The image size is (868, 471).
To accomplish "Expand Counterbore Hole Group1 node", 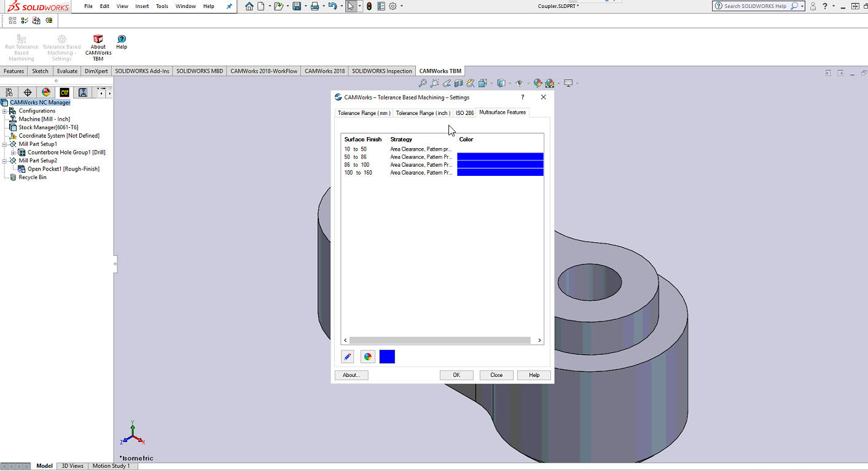I will [13, 152].
